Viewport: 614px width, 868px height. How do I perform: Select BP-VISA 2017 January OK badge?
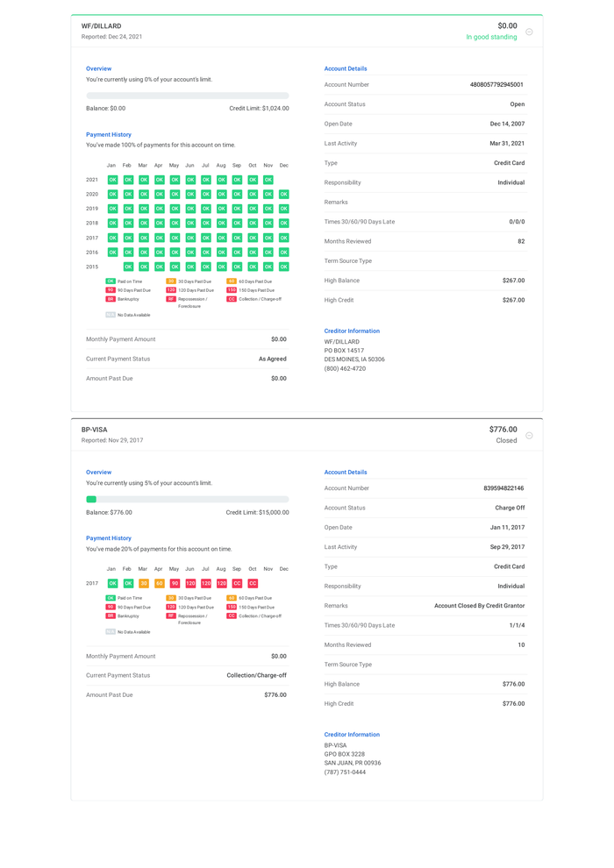coord(112,583)
